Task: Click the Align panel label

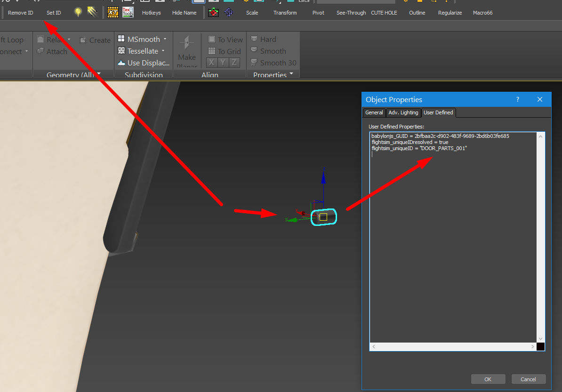Action: pyautogui.click(x=210, y=75)
